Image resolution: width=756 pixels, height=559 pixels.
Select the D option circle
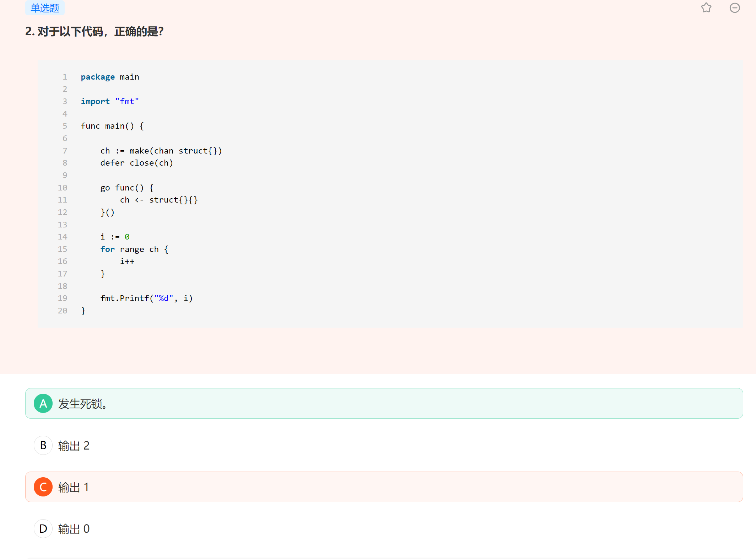(x=43, y=529)
